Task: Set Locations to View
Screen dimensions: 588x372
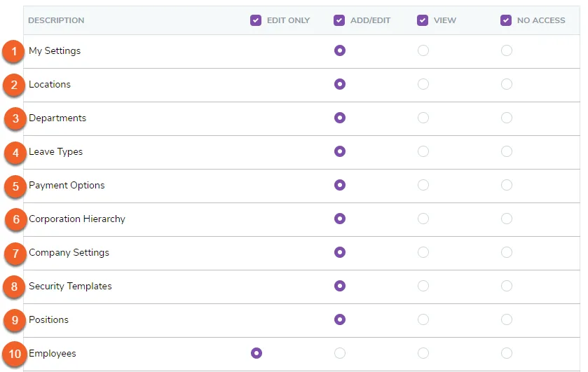Action: click(423, 84)
